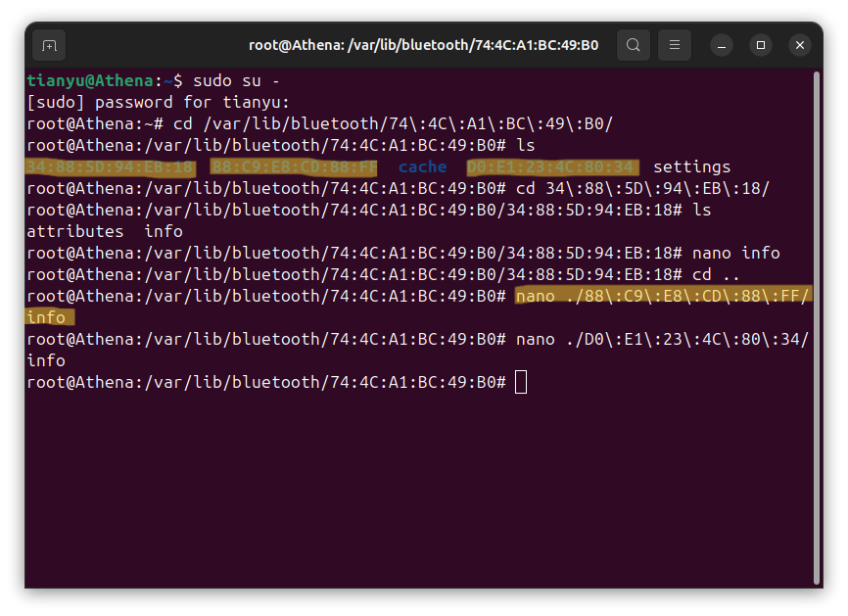Click the window title showing the bluetooth path
Screen dimensions: 848x616
pos(423,45)
